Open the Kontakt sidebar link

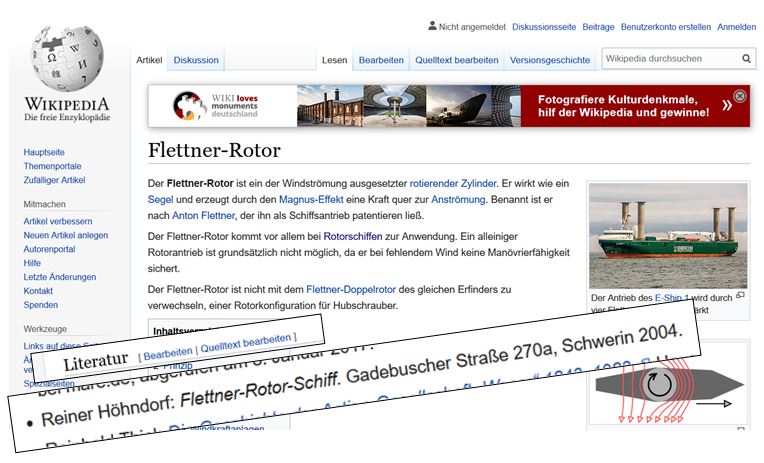point(38,291)
